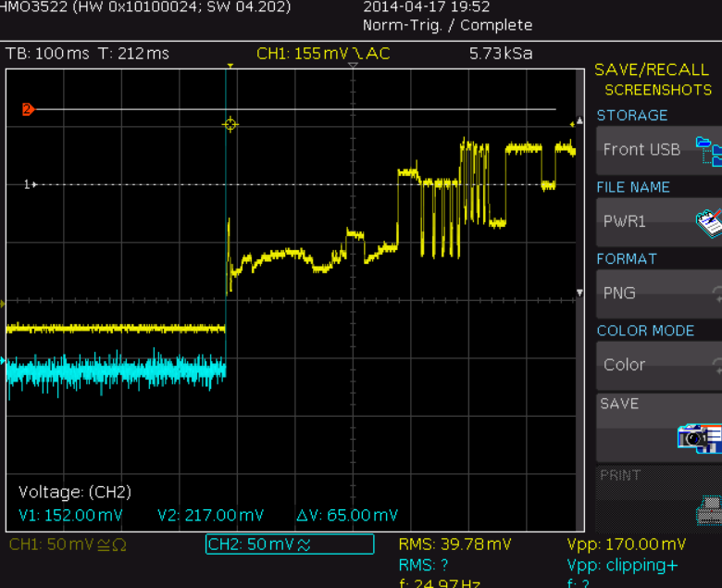Click the RMS: 39.78 mV measurement
Screen dimensions: 722x588
[454, 544]
